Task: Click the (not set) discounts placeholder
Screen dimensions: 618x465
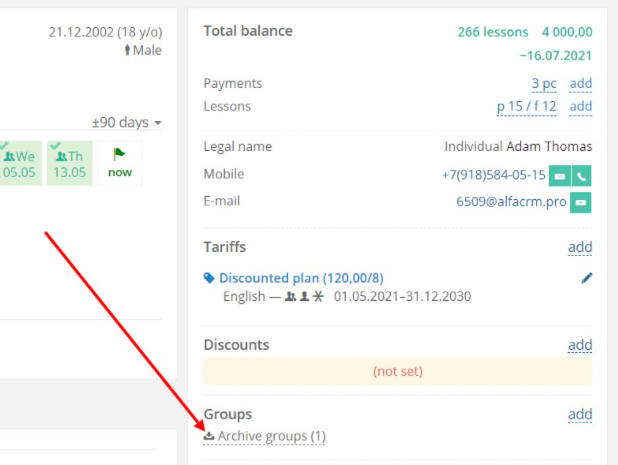Action: (397, 371)
